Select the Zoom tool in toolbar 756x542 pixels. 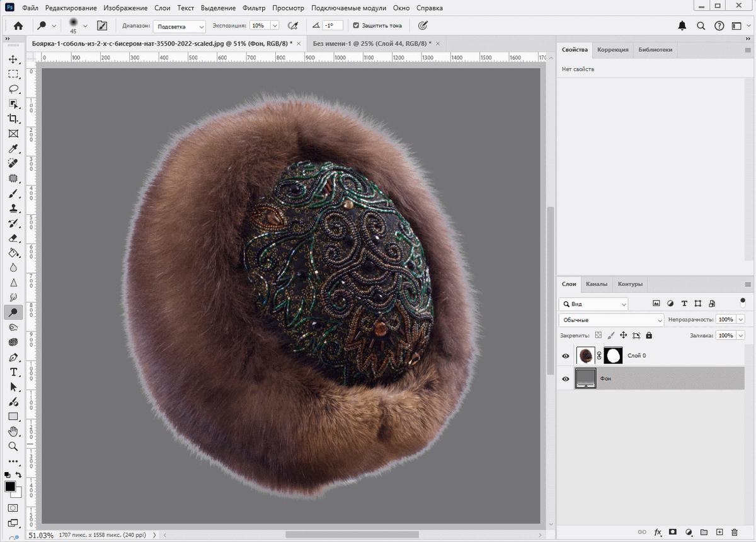click(x=13, y=446)
